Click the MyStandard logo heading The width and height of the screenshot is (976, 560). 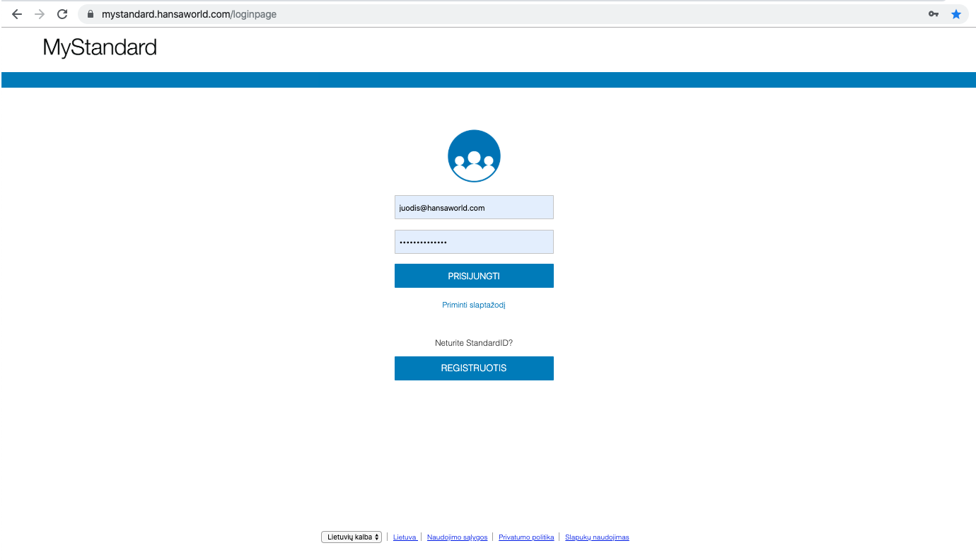click(x=100, y=47)
